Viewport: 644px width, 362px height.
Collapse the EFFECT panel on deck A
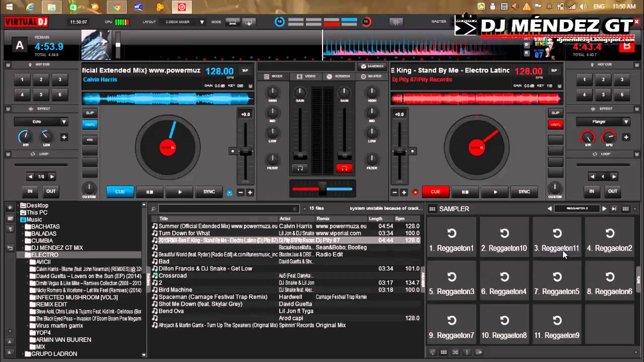point(8,109)
